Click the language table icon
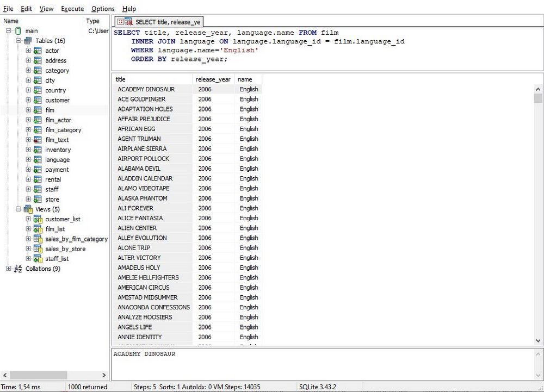Screen dimensions: 544x392 click(x=38, y=160)
